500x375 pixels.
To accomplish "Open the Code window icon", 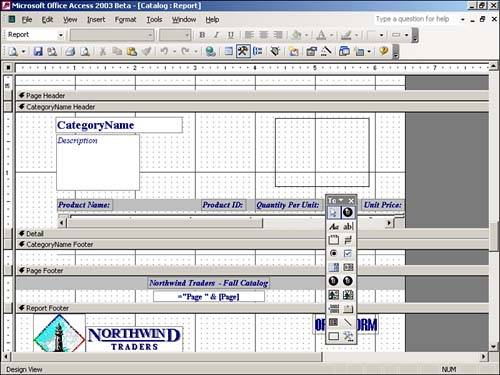I will click(x=294, y=51).
